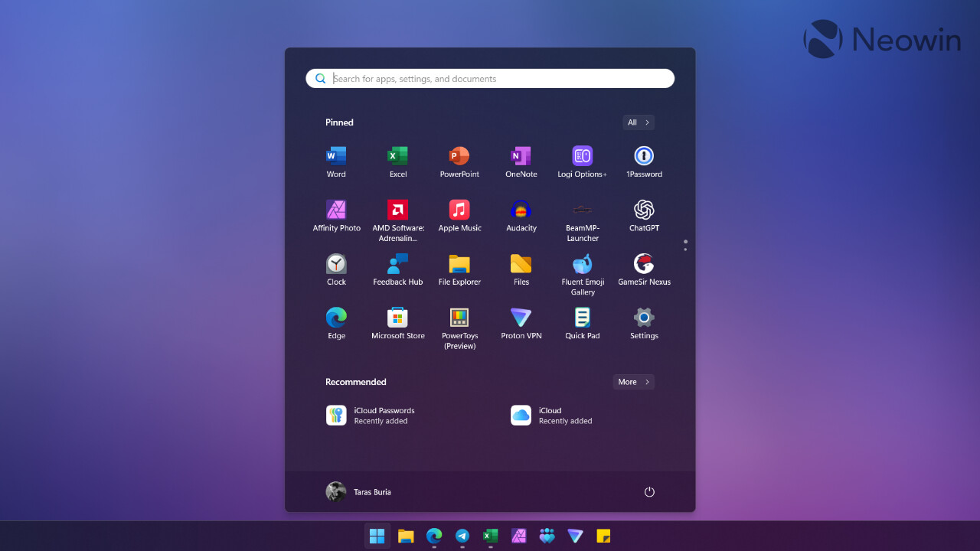
Task: Open Sticky Notes on the taskbar
Action: 603,536
